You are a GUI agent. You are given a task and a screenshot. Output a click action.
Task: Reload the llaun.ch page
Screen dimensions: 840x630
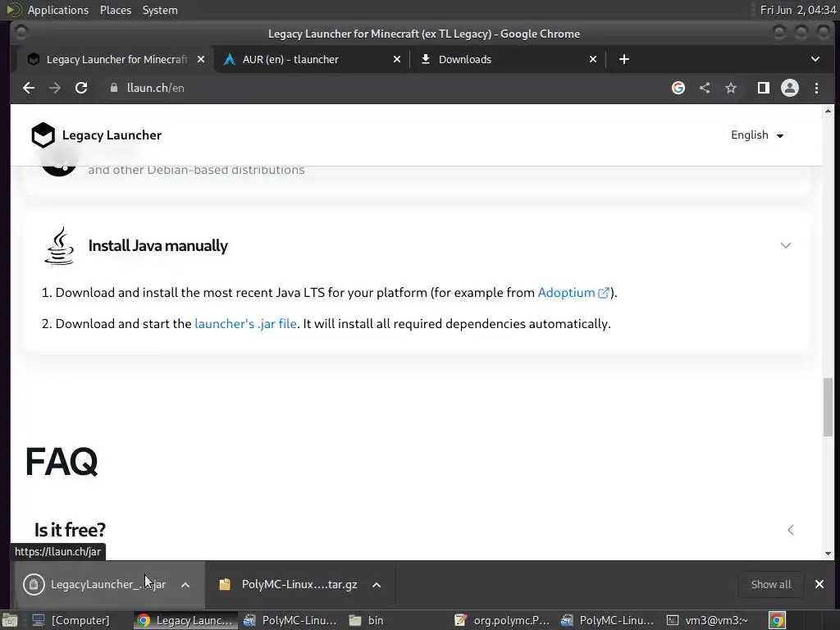point(81,88)
